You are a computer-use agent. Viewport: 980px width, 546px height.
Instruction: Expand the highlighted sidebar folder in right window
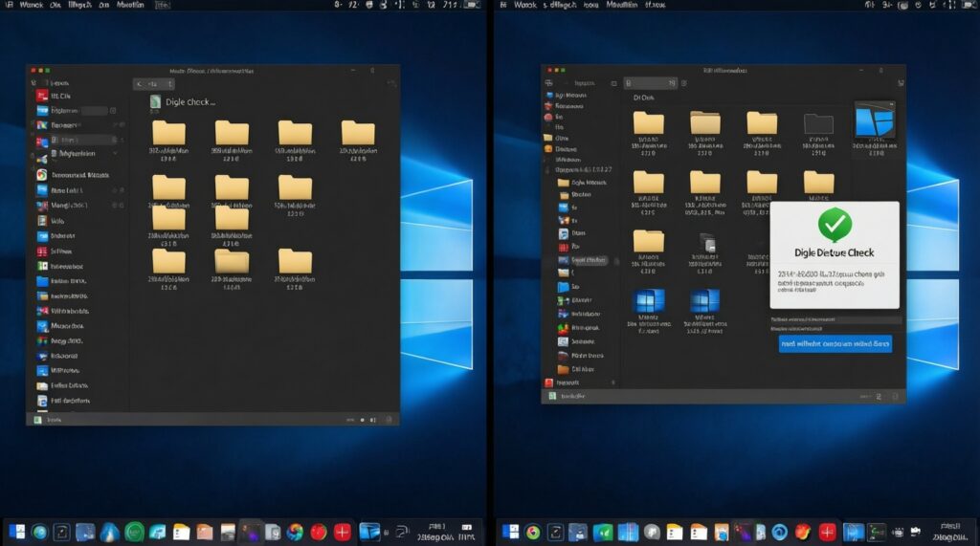(562, 259)
